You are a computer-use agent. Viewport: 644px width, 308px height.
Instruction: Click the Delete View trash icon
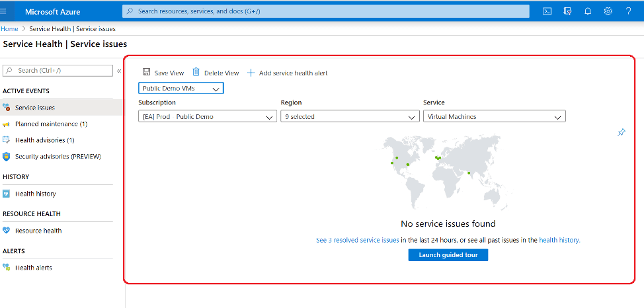[196, 72]
